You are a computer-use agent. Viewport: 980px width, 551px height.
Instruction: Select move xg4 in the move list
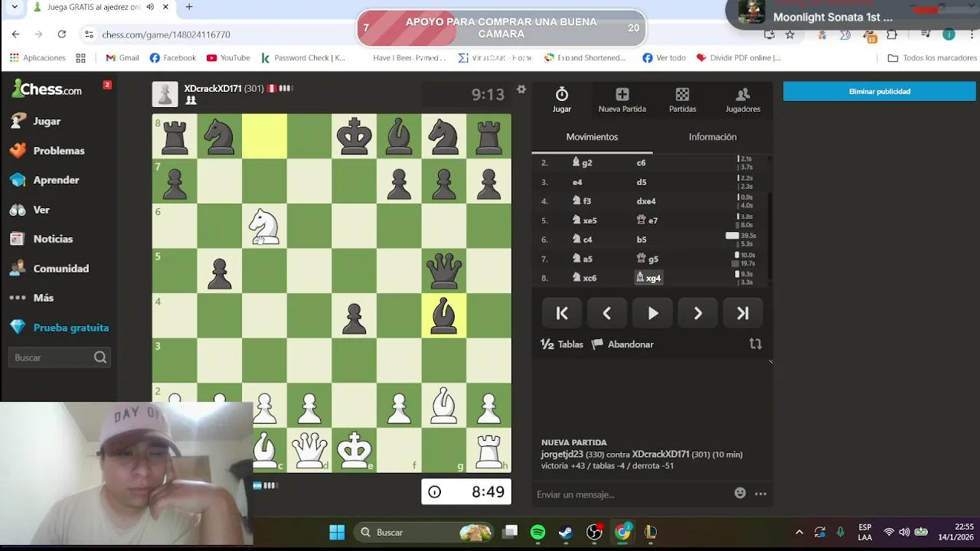coord(648,278)
